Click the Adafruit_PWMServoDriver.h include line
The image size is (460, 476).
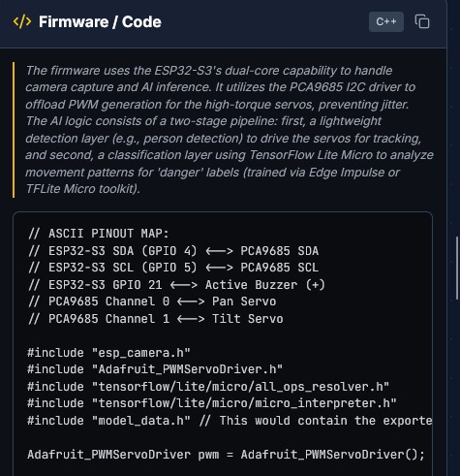155,369
